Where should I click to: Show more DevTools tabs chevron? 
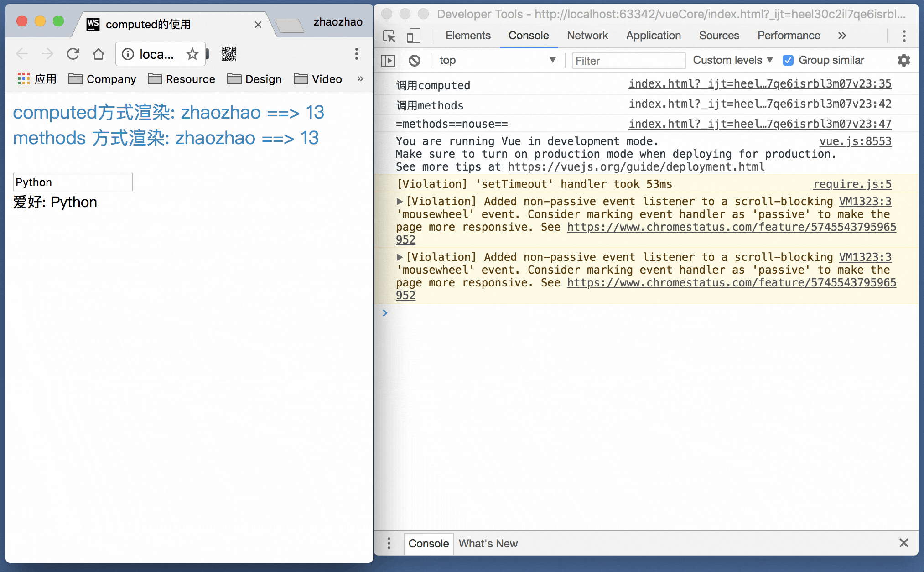click(x=842, y=36)
